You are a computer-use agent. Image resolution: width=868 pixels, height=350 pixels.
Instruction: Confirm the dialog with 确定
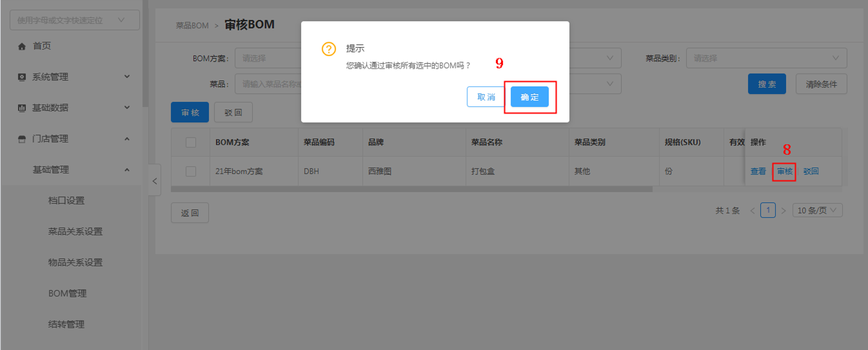(x=529, y=97)
